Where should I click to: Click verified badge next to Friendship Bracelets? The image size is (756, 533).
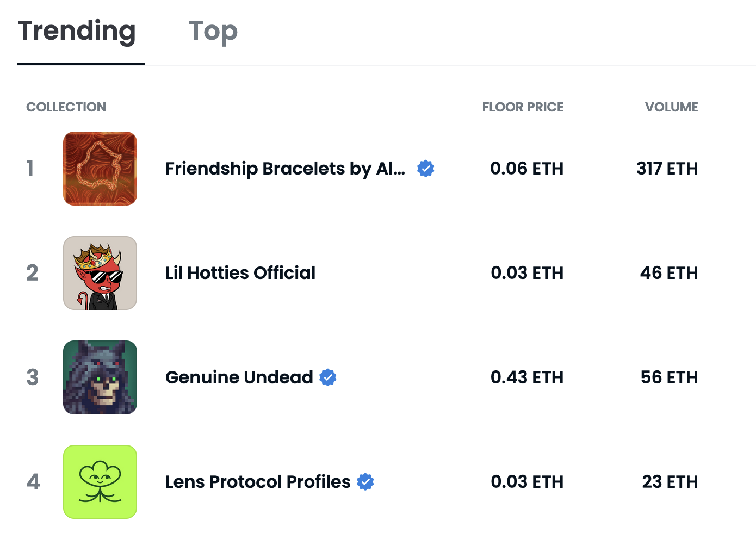pos(425,169)
